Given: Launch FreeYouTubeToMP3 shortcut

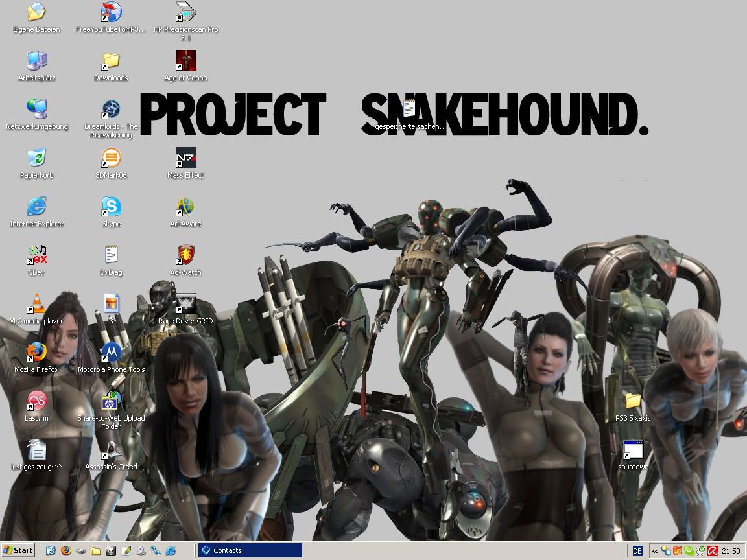Looking at the screenshot, I should pyautogui.click(x=111, y=18).
